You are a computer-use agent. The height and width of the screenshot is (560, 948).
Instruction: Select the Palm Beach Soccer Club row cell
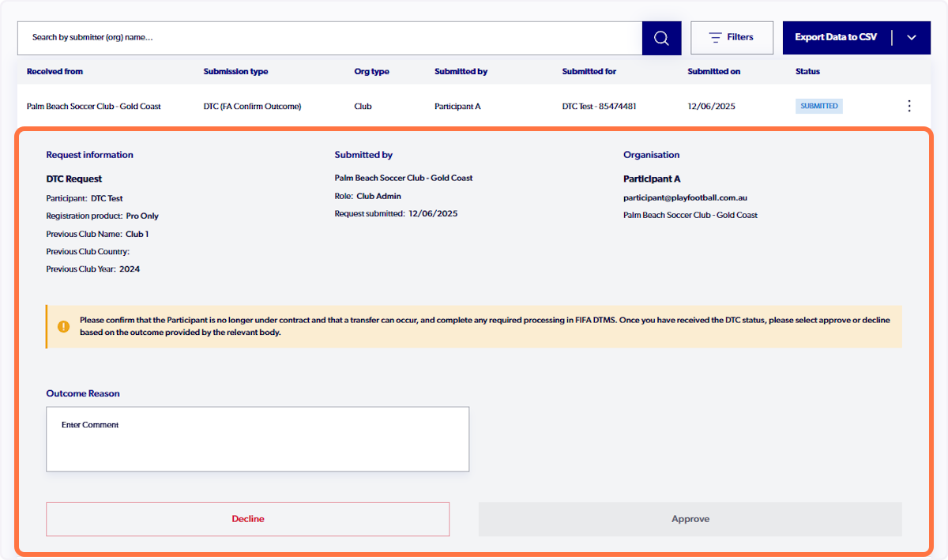(94, 106)
